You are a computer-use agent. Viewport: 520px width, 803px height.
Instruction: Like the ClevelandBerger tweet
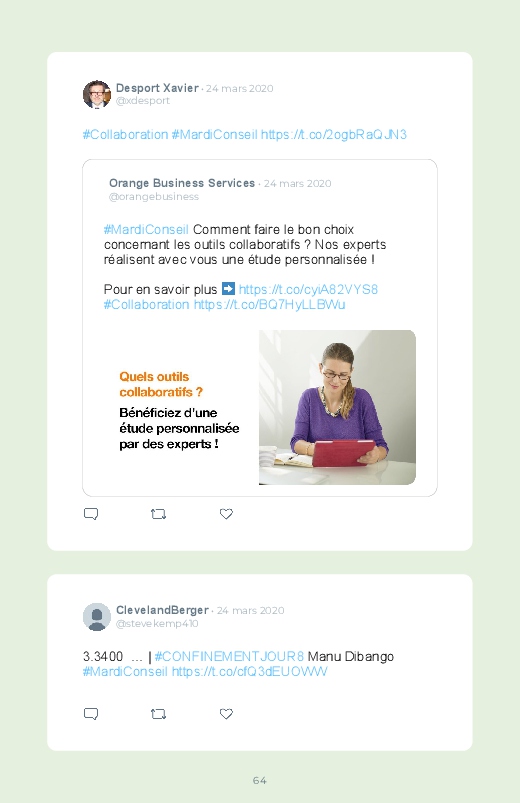tap(226, 714)
